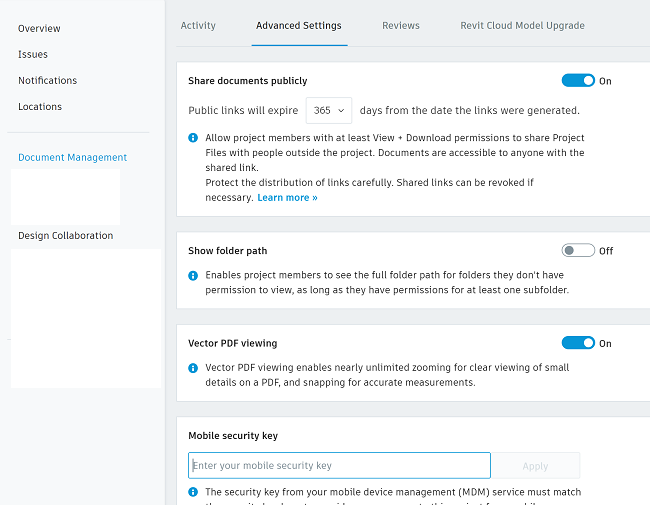
Task: Turn off the Share documents publicly toggle
Action: tap(578, 81)
